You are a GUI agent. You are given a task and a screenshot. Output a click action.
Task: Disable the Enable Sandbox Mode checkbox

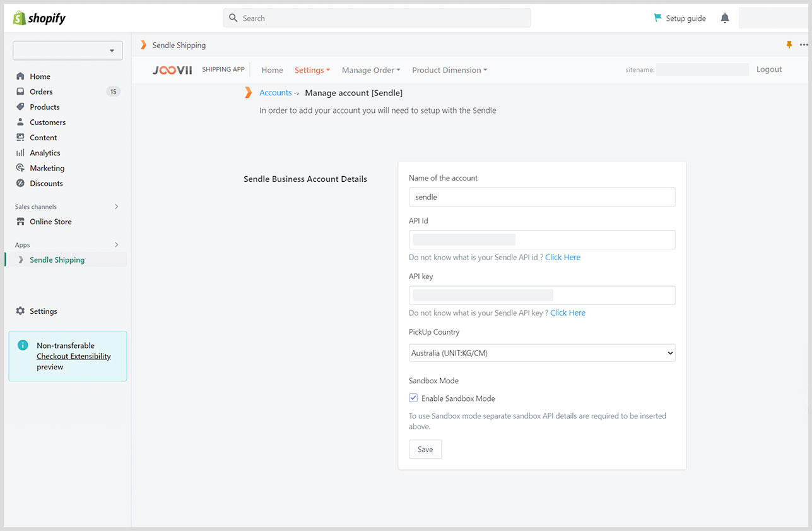413,398
